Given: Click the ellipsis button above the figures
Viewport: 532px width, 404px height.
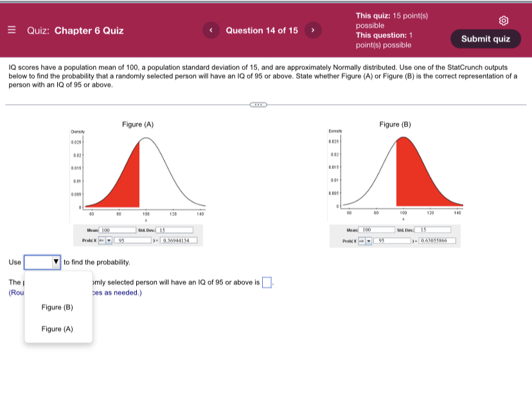Looking at the screenshot, I should tap(258, 103).
